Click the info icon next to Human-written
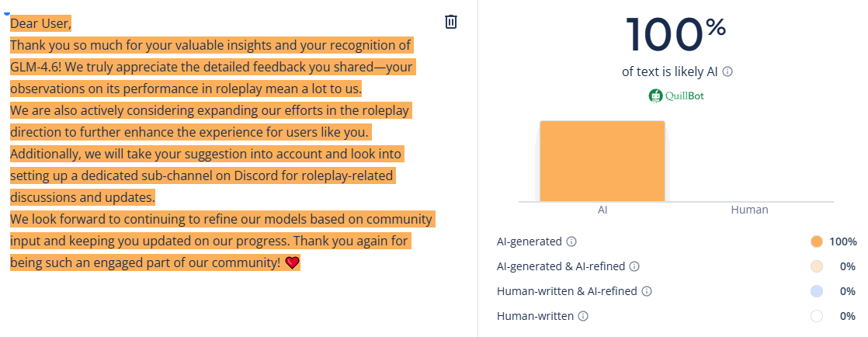The image size is (868, 337). [583, 316]
